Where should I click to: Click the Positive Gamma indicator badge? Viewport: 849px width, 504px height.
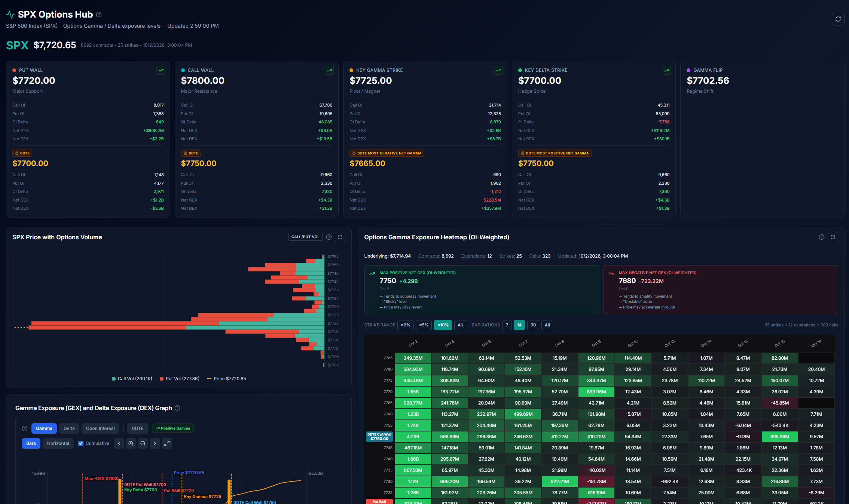point(172,428)
